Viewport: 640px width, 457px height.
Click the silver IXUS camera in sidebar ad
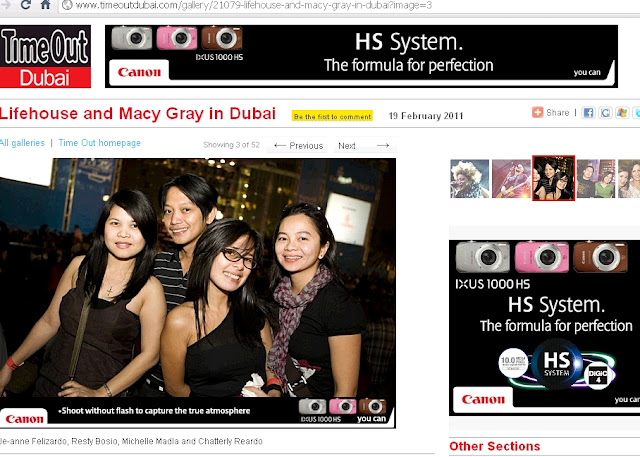coord(483,257)
